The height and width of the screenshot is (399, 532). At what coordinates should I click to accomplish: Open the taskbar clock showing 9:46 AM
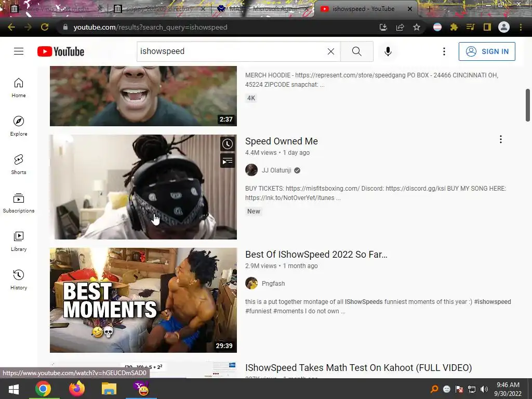[508, 389]
